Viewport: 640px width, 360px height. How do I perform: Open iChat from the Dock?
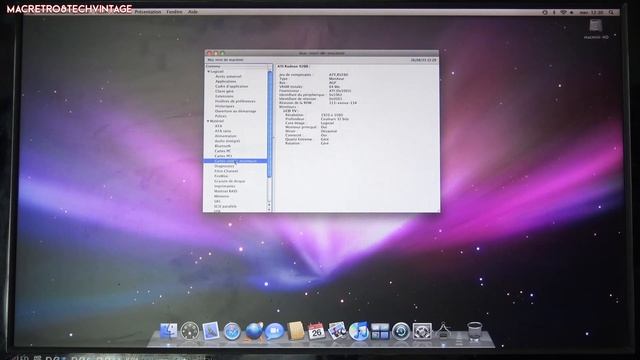coord(274,331)
